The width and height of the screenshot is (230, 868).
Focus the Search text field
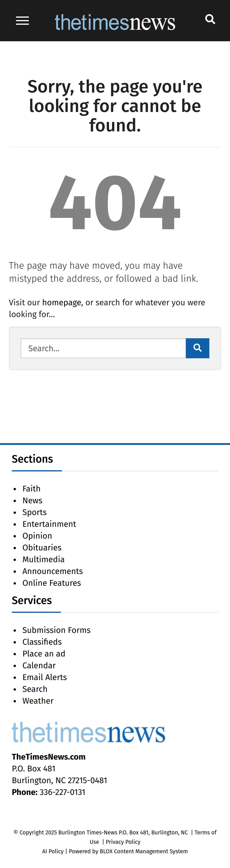[103, 348]
